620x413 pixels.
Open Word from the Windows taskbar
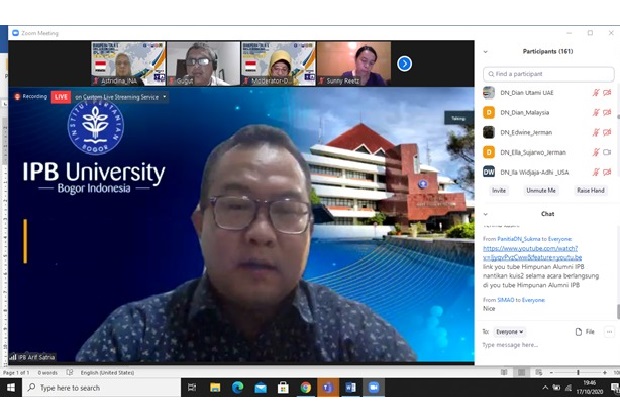tap(351, 388)
